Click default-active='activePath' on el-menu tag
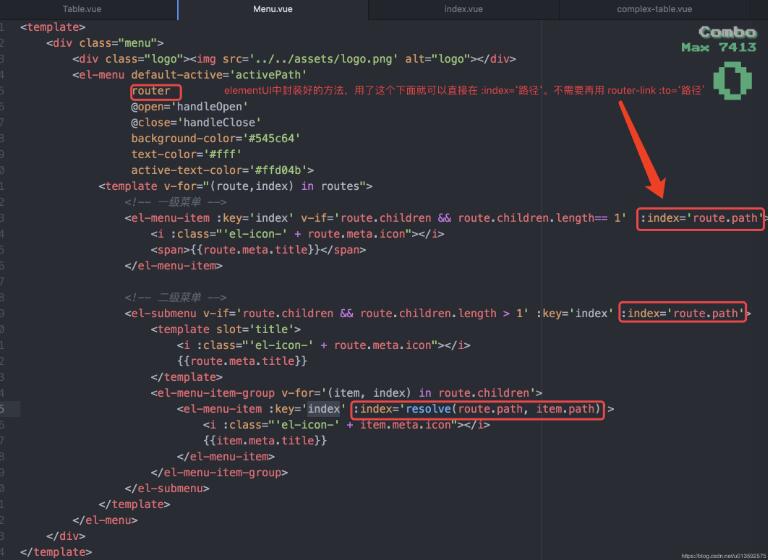The height and width of the screenshot is (560, 768). (x=219, y=75)
